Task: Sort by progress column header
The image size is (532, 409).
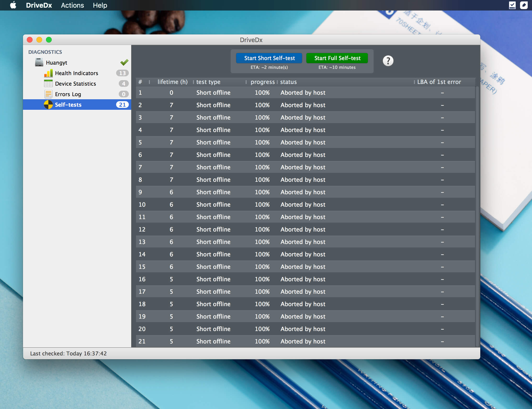Action: (x=262, y=82)
